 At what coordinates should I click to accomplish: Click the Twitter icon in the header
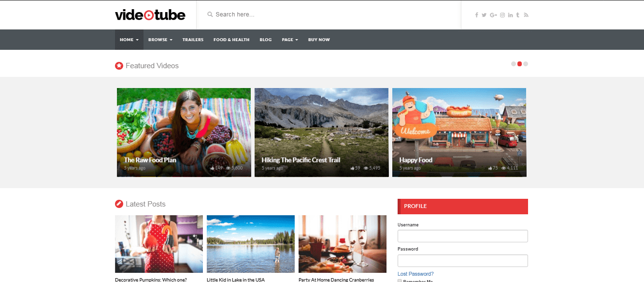(x=484, y=15)
